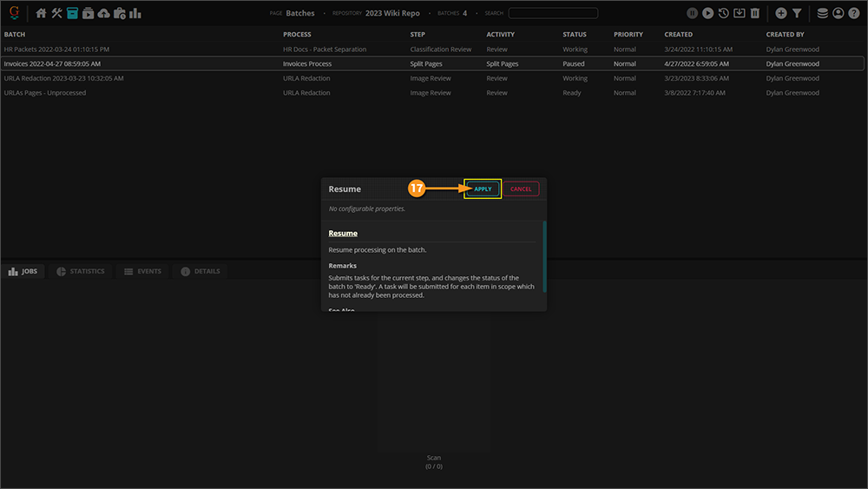Switch to the Events tab

[x=142, y=271]
